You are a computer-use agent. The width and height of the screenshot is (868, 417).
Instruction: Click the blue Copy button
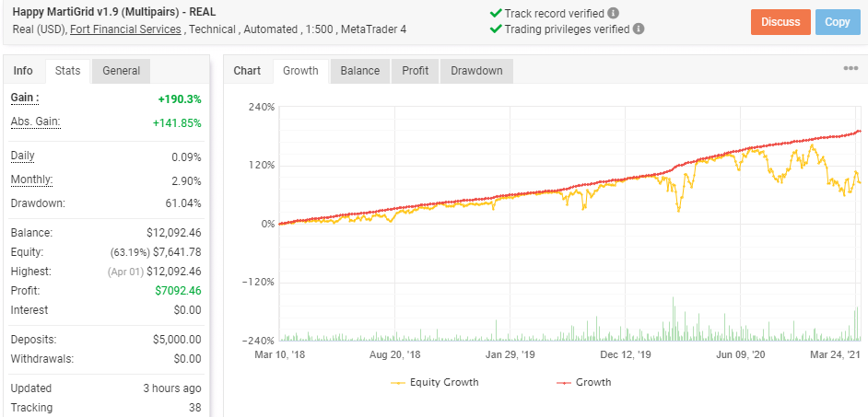[838, 22]
